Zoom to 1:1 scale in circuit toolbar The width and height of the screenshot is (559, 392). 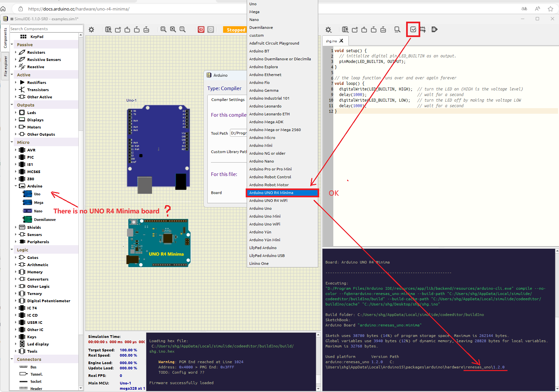182,29
